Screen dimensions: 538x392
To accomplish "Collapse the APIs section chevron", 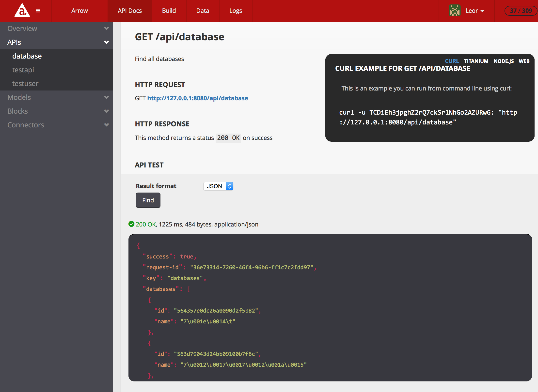I will tap(106, 42).
